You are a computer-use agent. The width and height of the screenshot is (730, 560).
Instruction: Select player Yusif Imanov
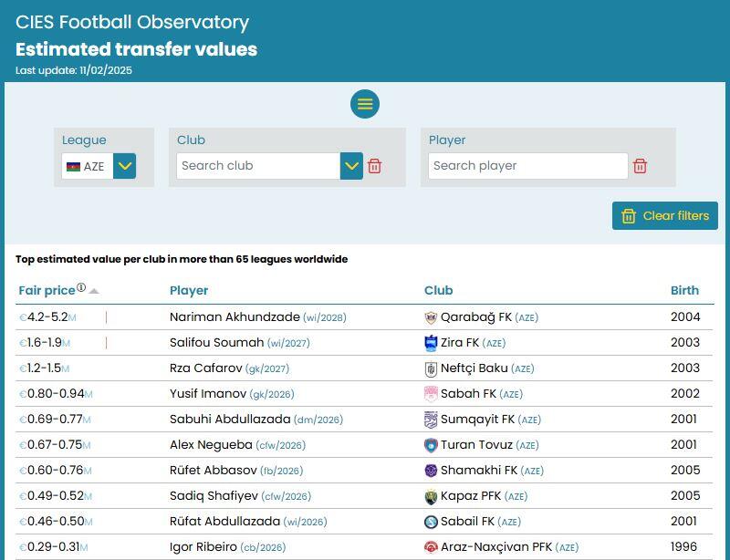pyautogui.click(x=208, y=394)
